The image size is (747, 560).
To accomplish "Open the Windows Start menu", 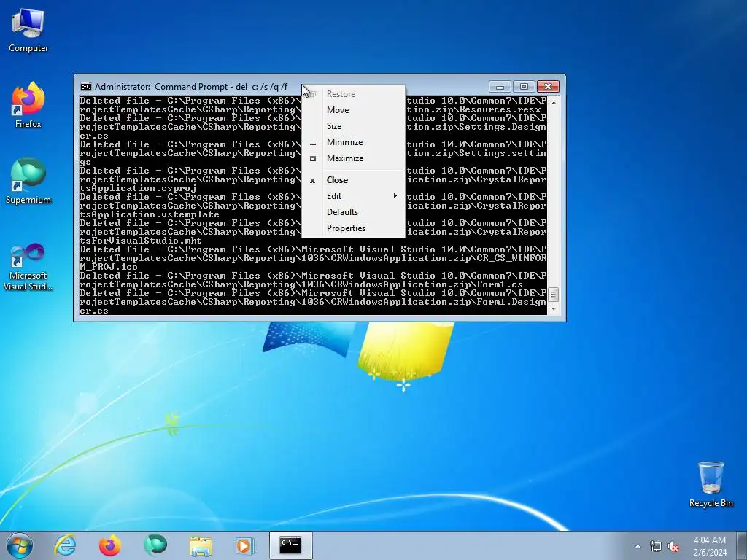I will pyautogui.click(x=20, y=545).
